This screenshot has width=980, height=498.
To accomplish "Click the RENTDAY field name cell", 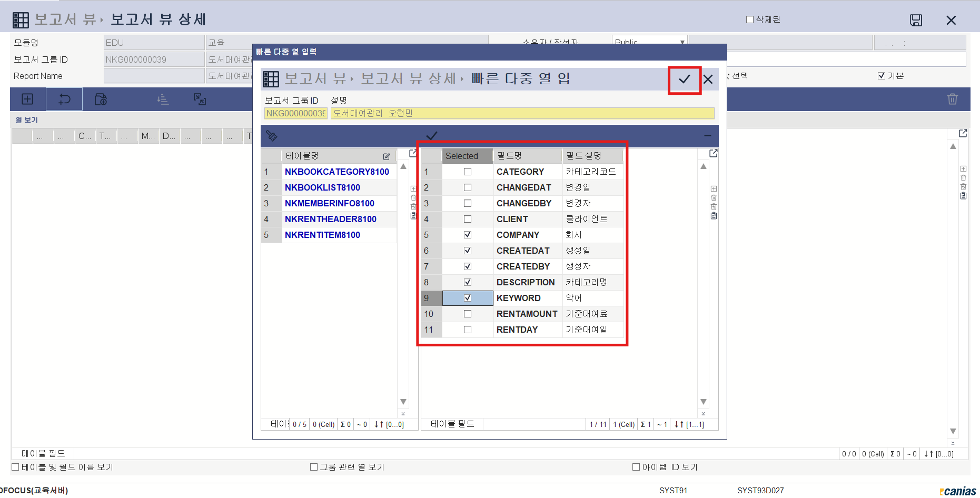I will pos(528,330).
